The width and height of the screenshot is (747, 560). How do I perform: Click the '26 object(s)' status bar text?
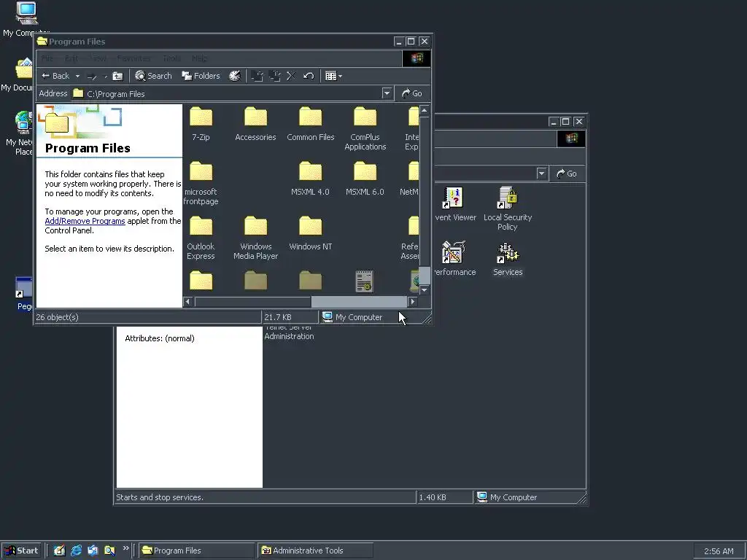click(57, 317)
